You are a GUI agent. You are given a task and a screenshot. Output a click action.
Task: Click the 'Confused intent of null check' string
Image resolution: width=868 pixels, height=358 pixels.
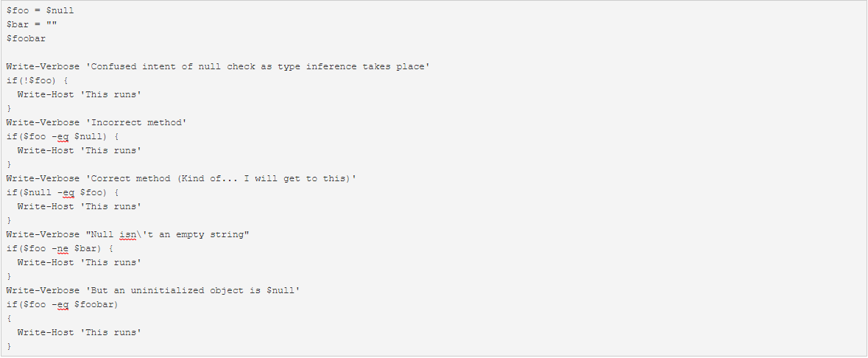[258, 67]
